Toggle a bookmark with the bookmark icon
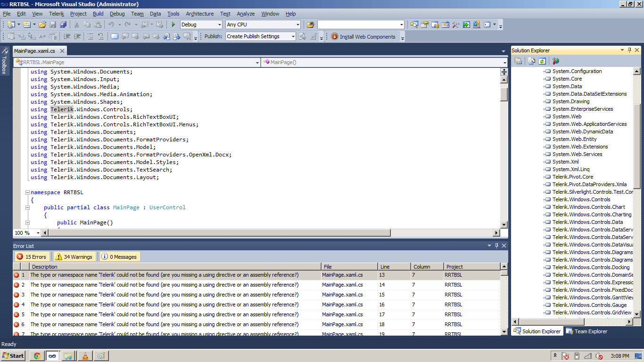The image size is (644, 362). coord(115,36)
